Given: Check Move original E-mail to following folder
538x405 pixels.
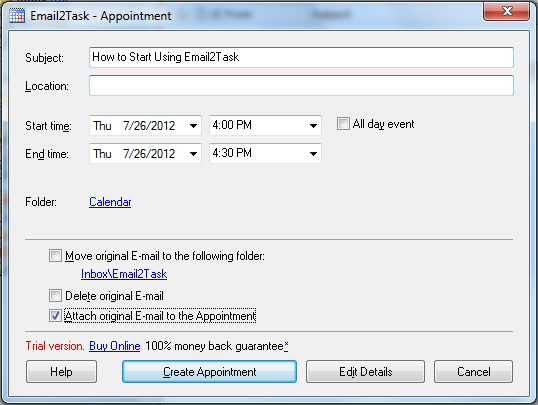Looking at the screenshot, I should tap(55, 256).
